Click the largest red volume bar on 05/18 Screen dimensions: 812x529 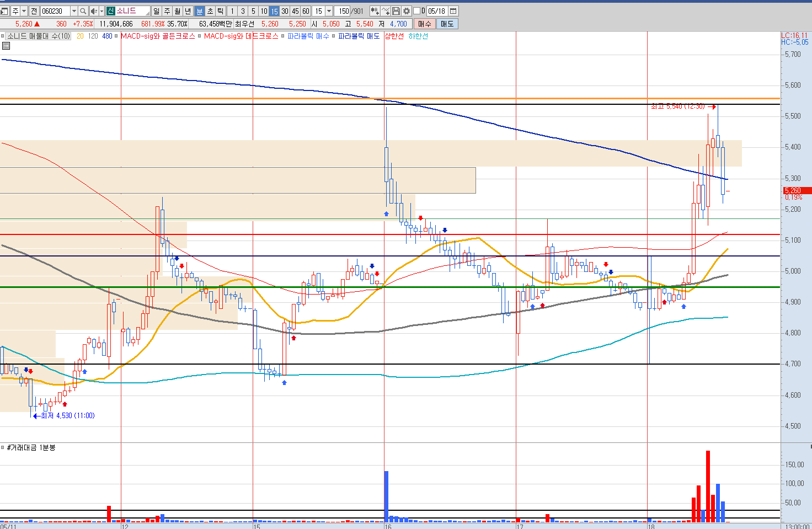click(708, 487)
